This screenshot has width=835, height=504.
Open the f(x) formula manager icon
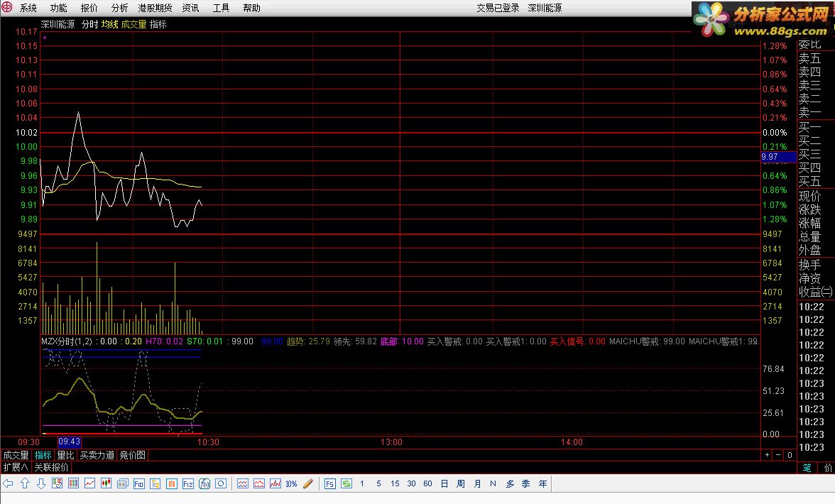[x=204, y=483]
